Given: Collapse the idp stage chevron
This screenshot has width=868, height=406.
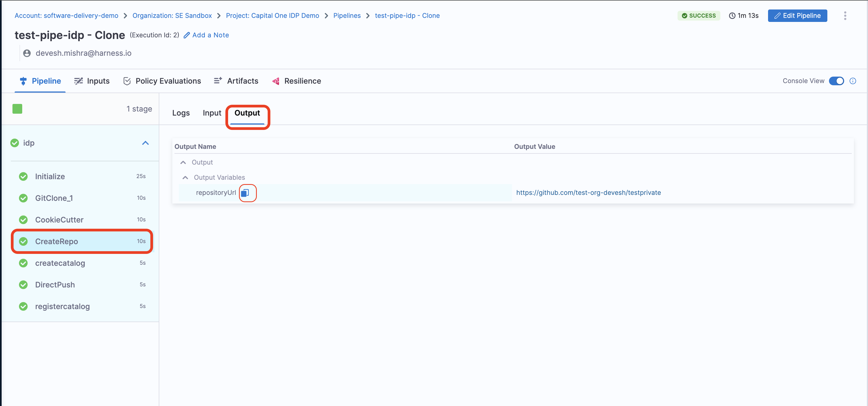Looking at the screenshot, I should [145, 143].
